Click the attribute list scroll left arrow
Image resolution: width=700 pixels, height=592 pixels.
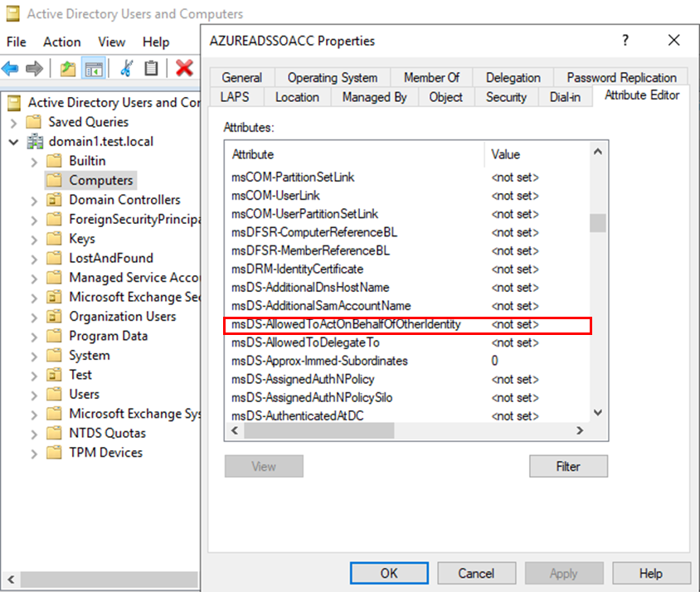pyautogui.click(x=235, y=430)
